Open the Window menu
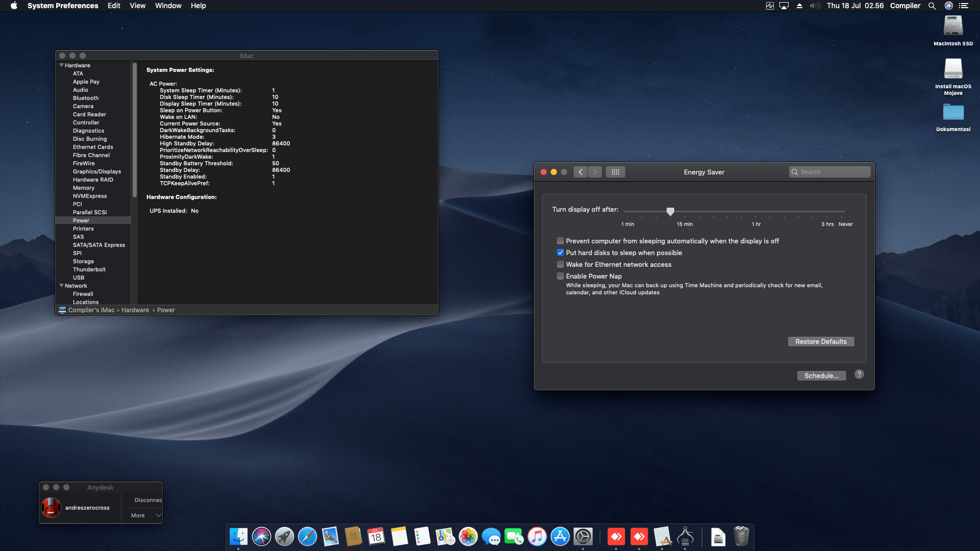 tap(168, 6)
